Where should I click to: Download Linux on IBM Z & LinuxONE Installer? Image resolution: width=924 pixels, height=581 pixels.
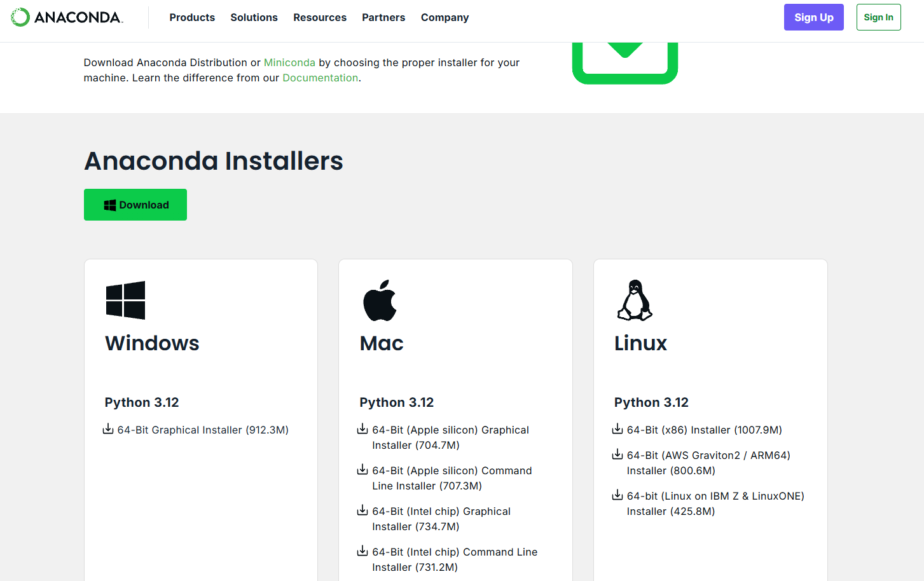click(715, 503)
